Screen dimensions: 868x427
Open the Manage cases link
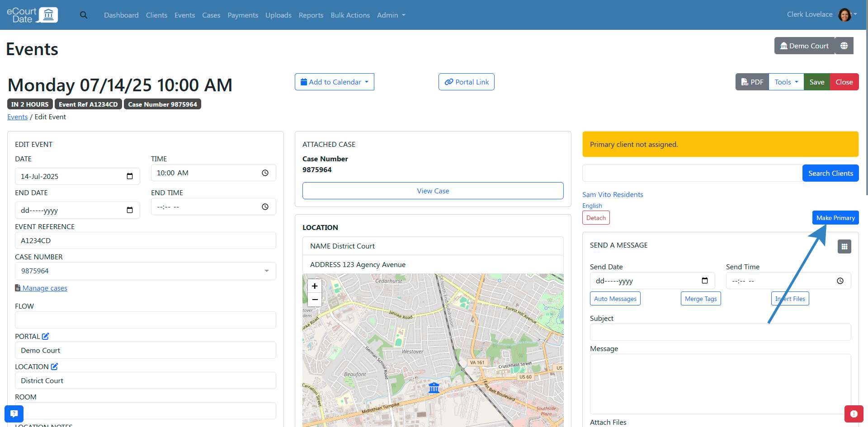point(45,288)
